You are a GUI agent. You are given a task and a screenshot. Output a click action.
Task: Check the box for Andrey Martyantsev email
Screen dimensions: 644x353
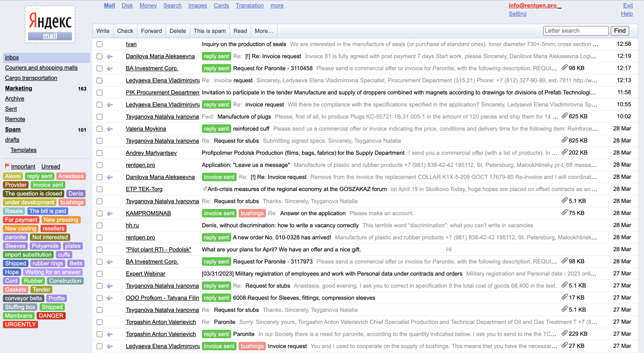coord(100,153)
